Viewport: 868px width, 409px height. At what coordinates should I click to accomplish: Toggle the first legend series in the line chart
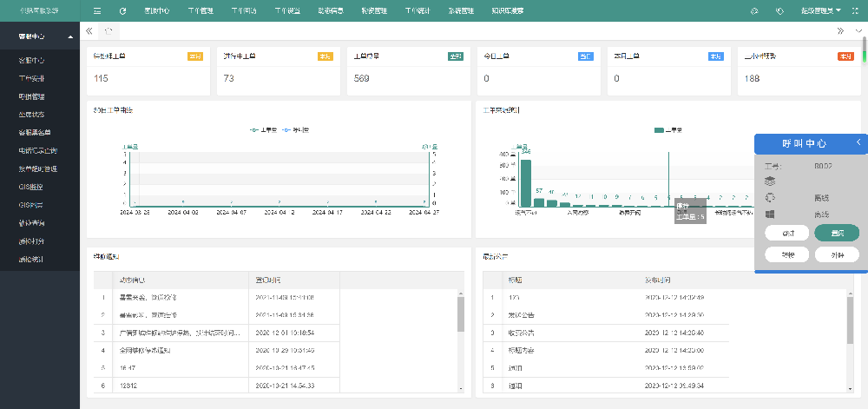(264, 130)
